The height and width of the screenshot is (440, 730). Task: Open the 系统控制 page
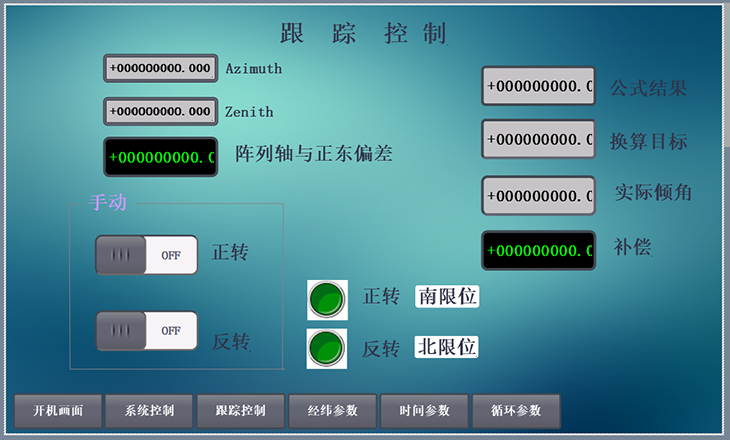click(150, 411)
